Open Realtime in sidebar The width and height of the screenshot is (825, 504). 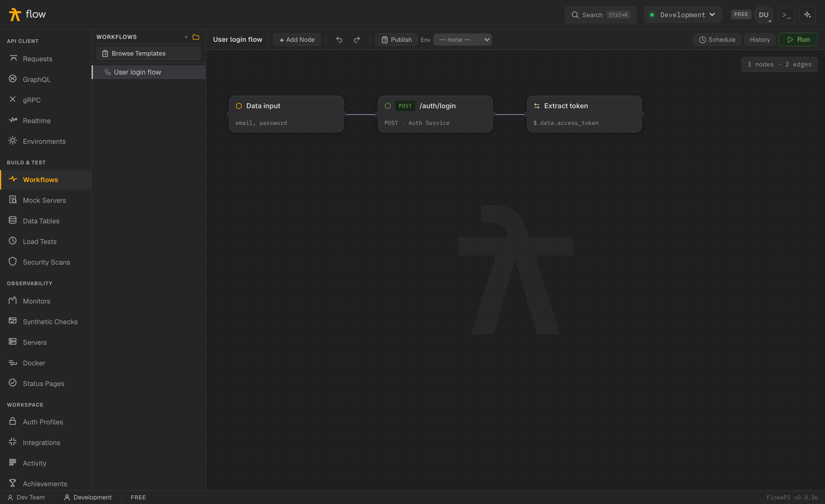point(46,121)
